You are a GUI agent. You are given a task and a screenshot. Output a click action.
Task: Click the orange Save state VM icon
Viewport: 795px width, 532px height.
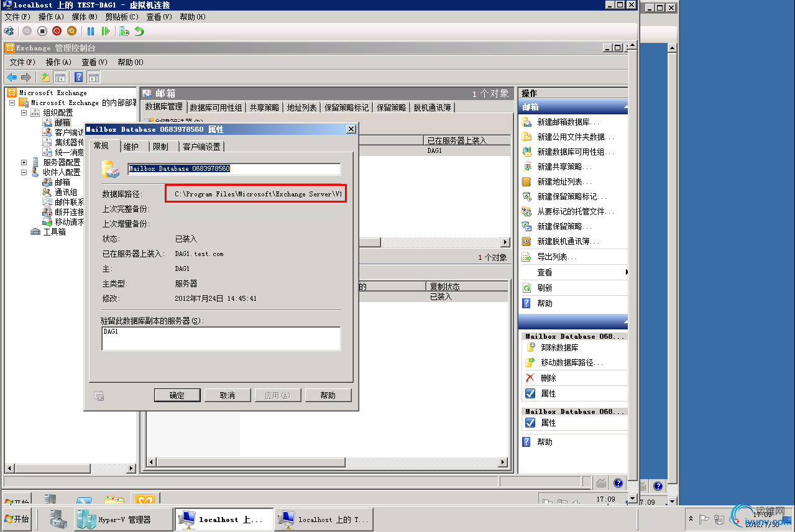[x=71, y=30]
